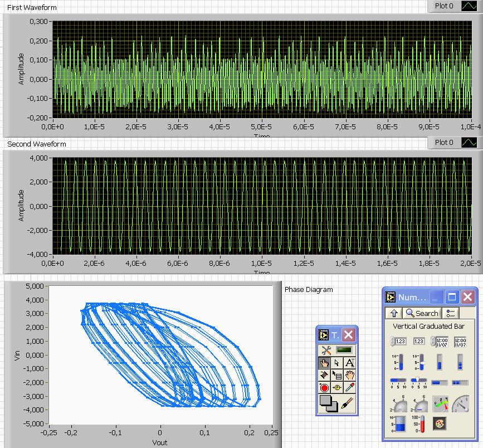Click Search in the Numeric palette
The width and height of the screenshot is (483, 448).
(422, 313)
